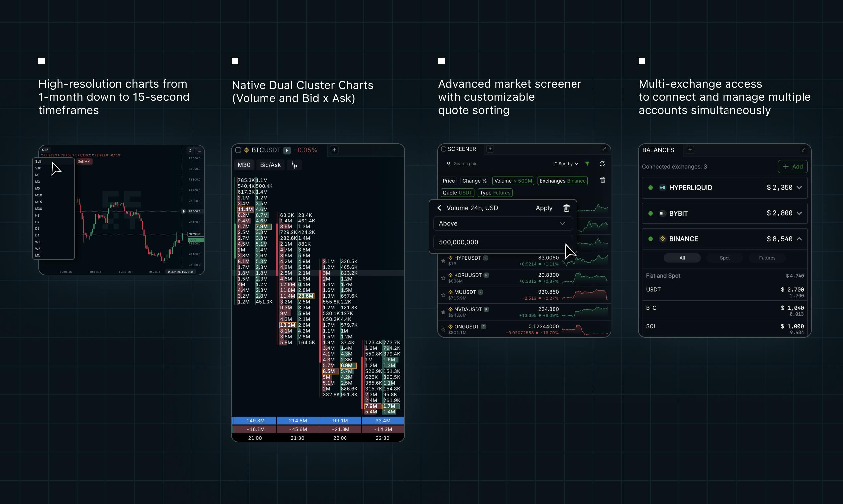Open chart type candlestick icon beside Bid/Ask
This screenshot has width=843, height=504.
pos(294,165)
